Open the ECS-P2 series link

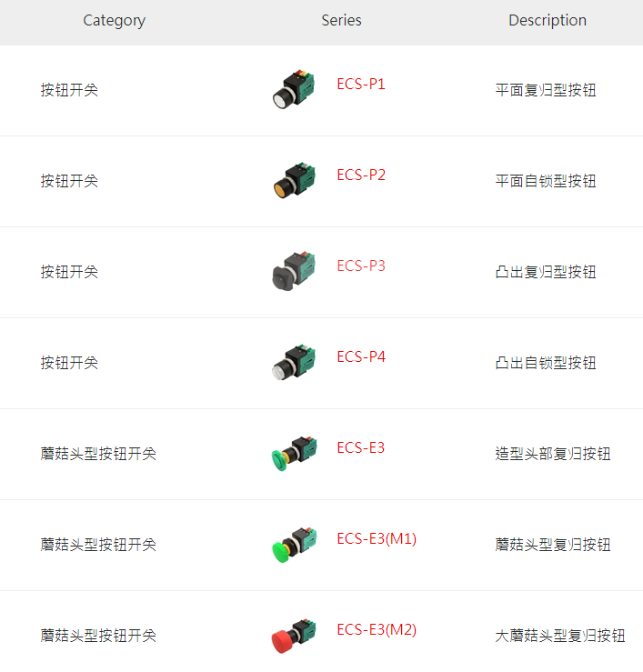pos(361,175)
